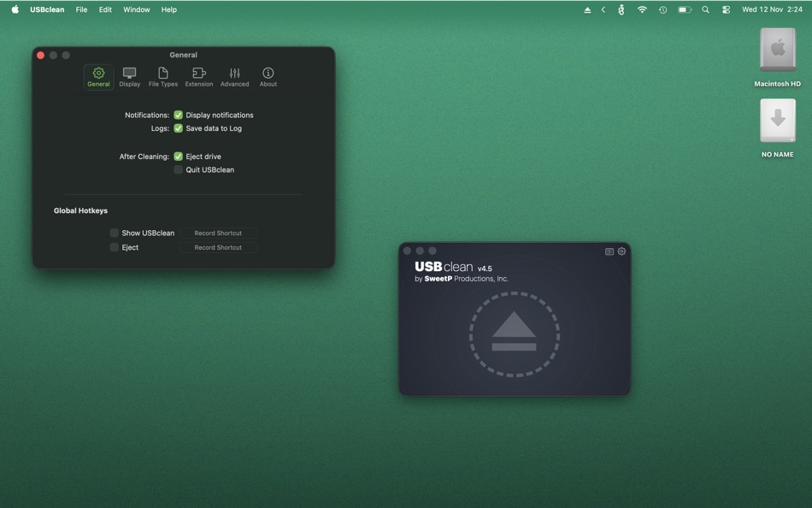Open USBclean settings via the gear icon
The image size is (812, 508).
point(621,251)
